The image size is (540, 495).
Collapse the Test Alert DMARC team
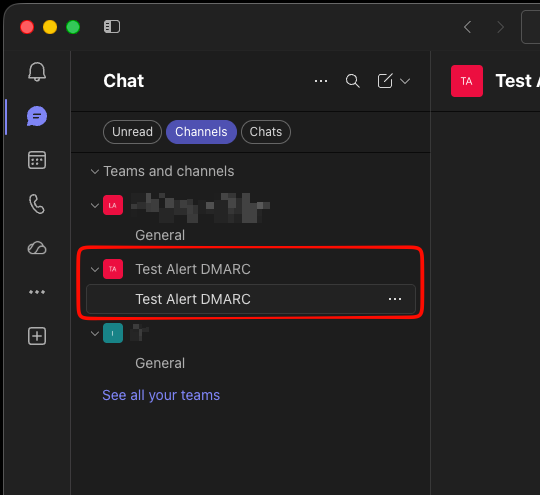(x=95, y=269)
